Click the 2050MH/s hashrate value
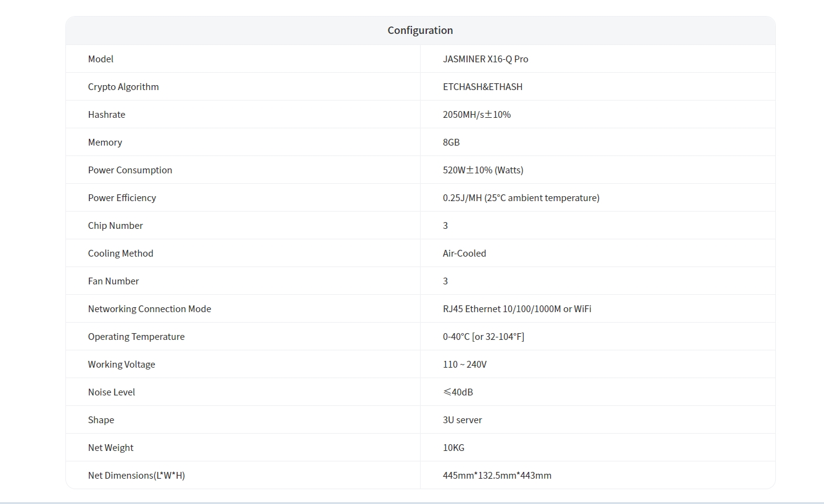Screen dimensions: 824x504 pyautogui.click(x=477, y=115)
